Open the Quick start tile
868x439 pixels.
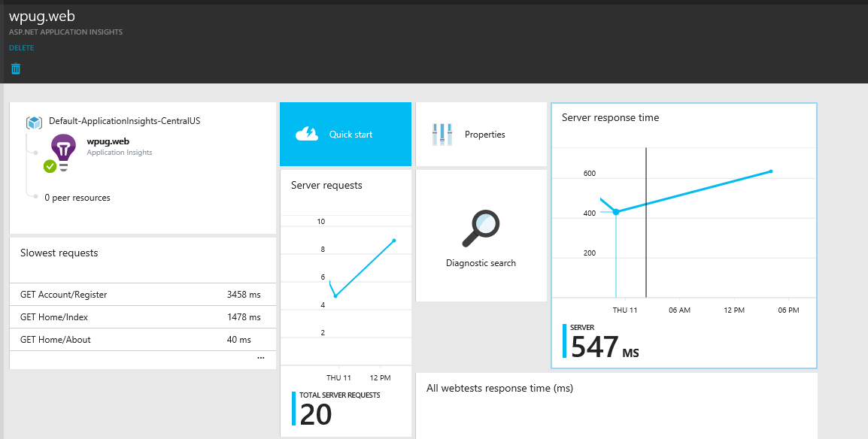click(x=345, y=134)
